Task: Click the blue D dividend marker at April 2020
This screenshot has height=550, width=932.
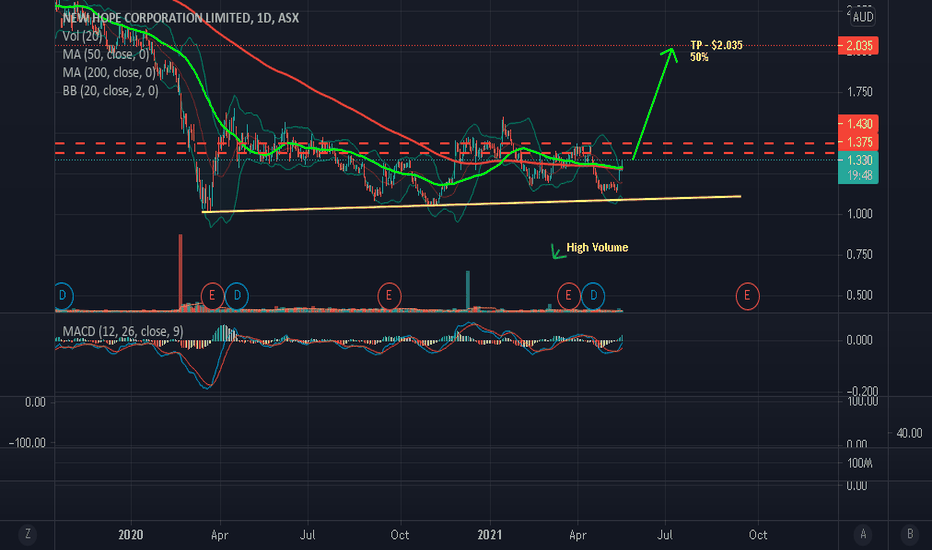Action: coord(237,296)
